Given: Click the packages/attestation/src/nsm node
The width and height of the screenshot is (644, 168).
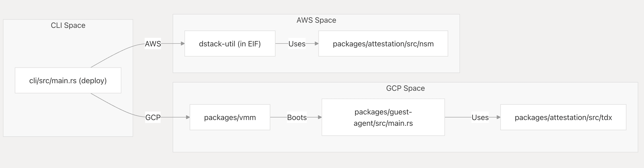Looking at the screenshot, I should coord(383,44).
